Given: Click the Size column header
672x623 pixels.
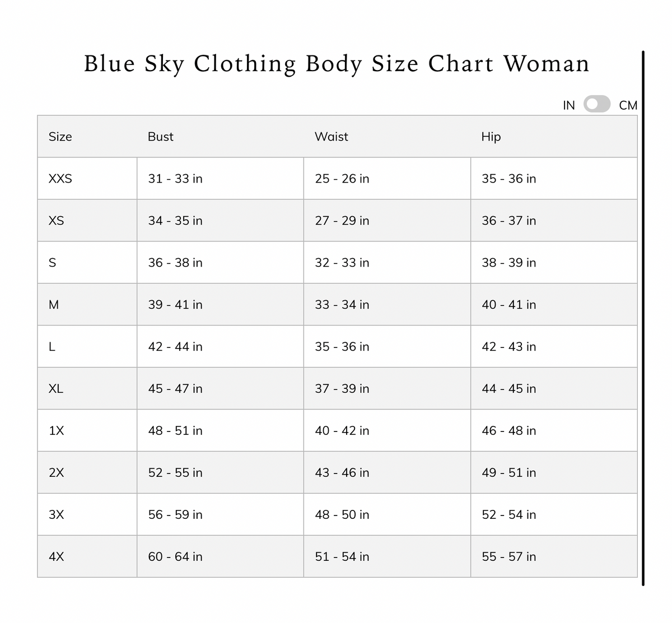Looking at the screenshot, I should pos(60,137).
